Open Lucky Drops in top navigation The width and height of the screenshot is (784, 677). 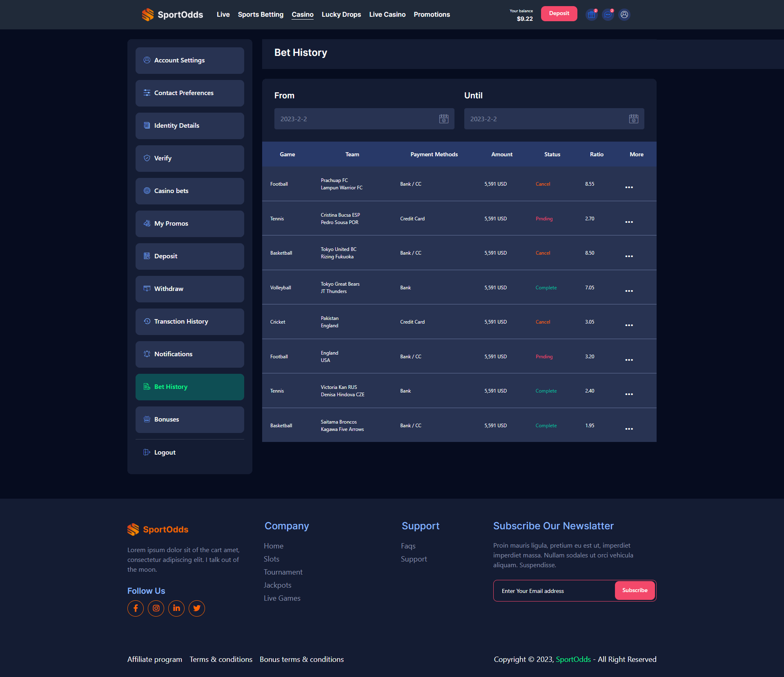coord(341,15)
